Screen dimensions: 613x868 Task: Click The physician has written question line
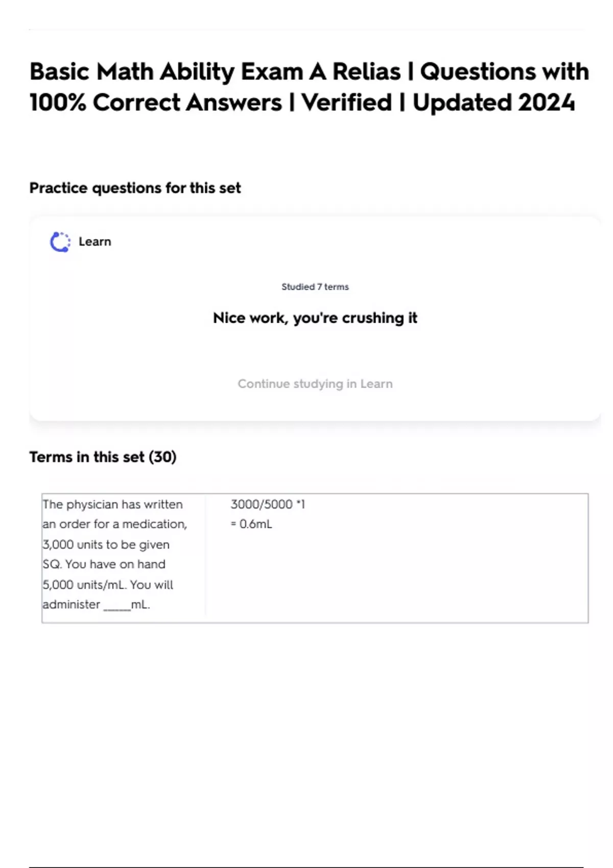[x=112, y=504]
